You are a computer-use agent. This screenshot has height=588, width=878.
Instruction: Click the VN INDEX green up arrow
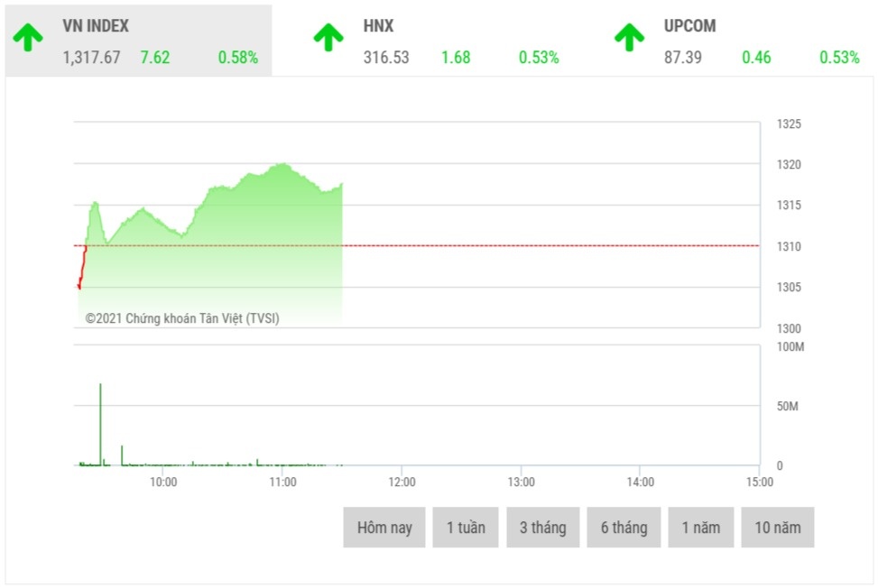click(28, 38)
